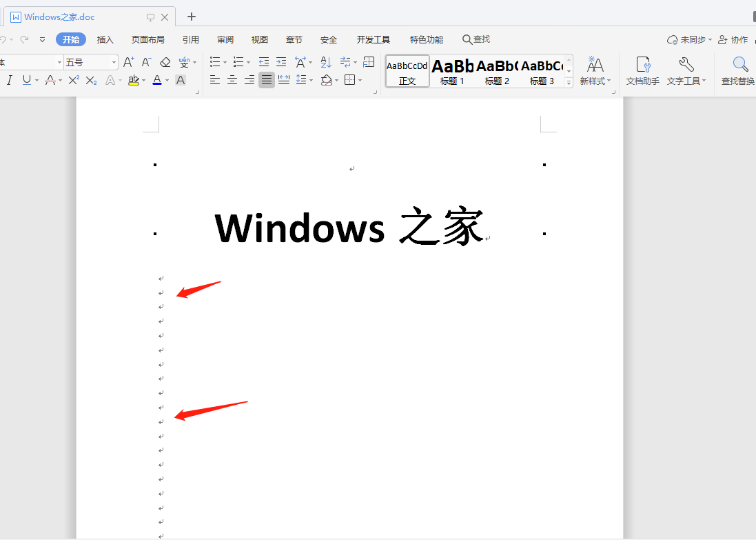Click the 协作 collaborate button
The height and width of the screenshot is (540, 756).
pyautogui.click(x=733, y=39)
